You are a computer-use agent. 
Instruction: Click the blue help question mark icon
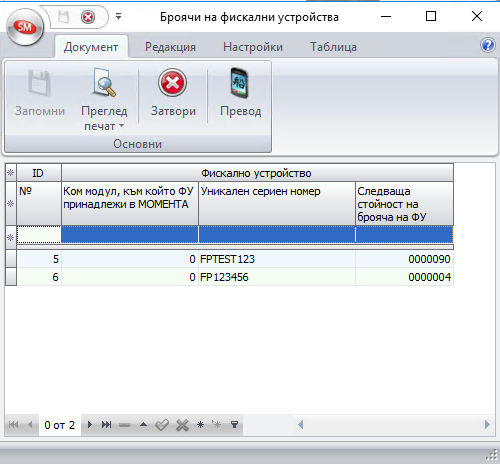pos(488,45)
